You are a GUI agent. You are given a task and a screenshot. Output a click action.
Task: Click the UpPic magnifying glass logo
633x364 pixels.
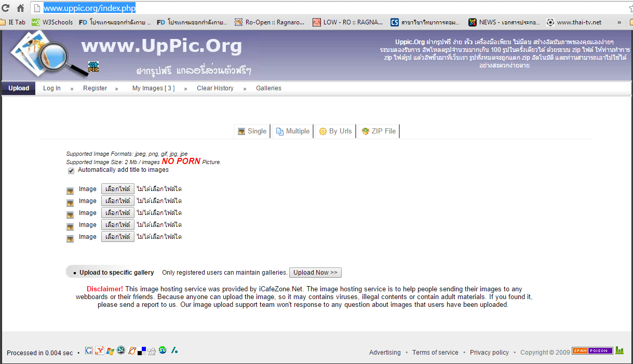(x=49, y=54)
